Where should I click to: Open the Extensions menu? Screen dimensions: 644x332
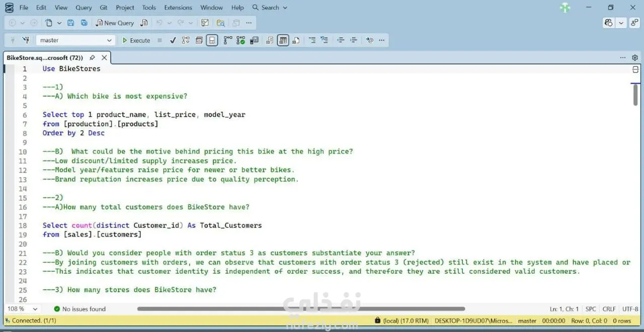point(178,8)
